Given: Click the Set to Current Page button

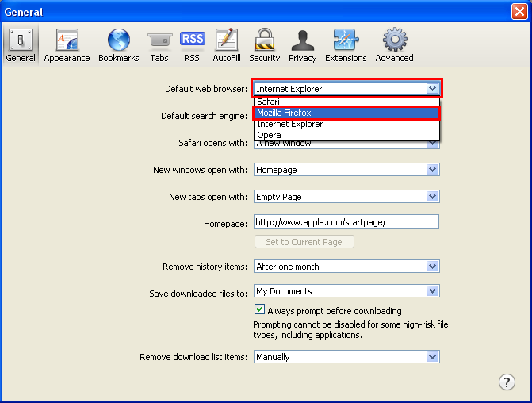Looking at the screenshot, I should [304, 242].
